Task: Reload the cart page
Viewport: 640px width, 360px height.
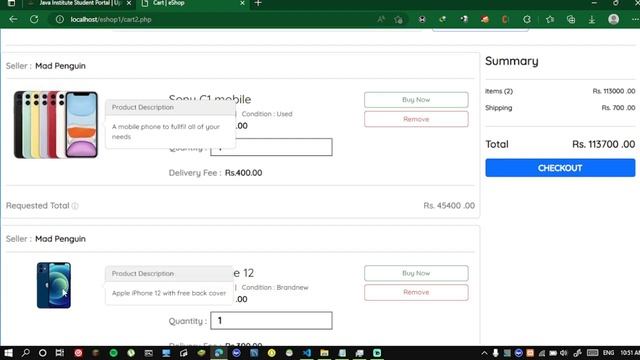Action: point(34,19)
